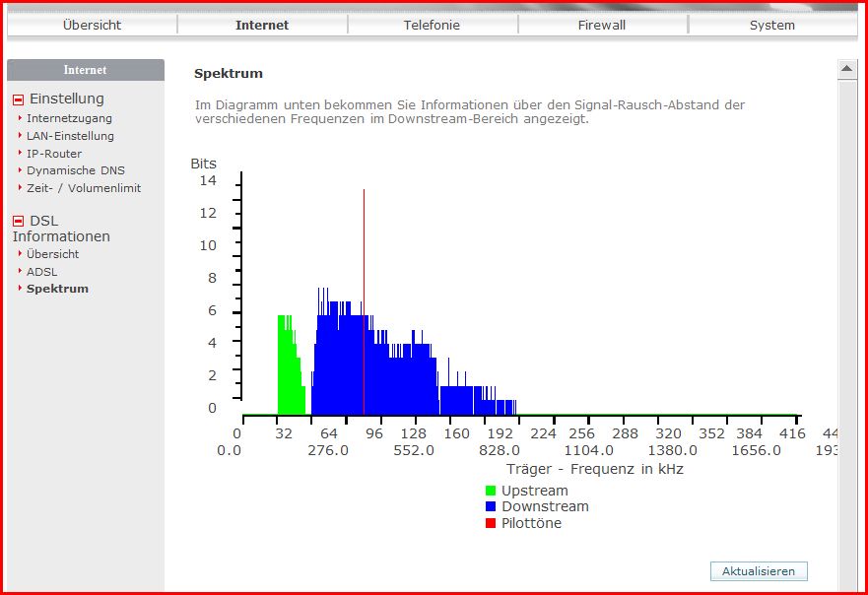This screenshot has width=868, height=595.
Task: Click the 'Träger - Frequenz in kHz' axis label
Action: coord(594,469)
